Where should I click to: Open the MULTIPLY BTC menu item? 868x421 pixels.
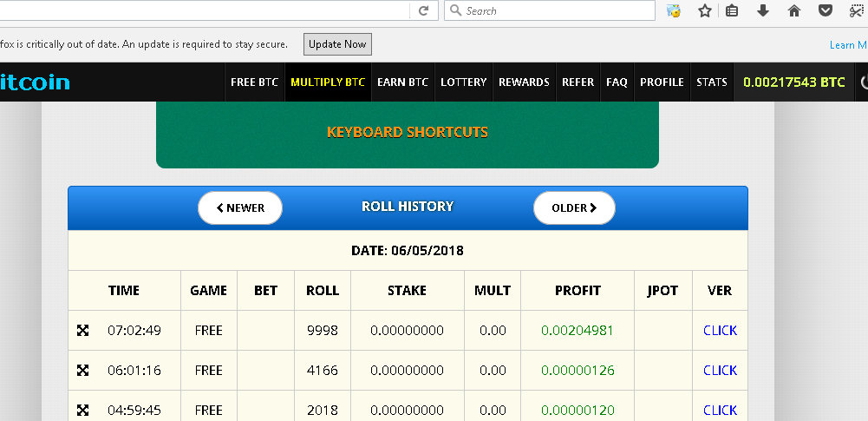[x=328, y=82]
